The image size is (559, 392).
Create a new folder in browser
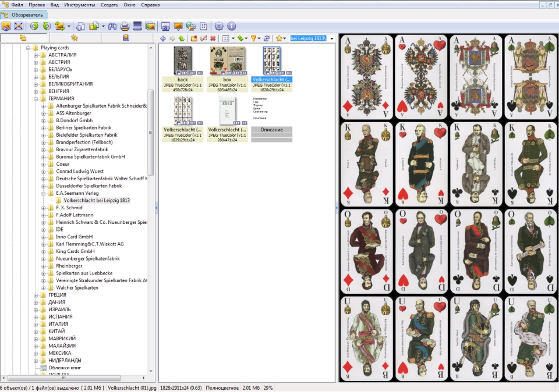pos(194,38)
